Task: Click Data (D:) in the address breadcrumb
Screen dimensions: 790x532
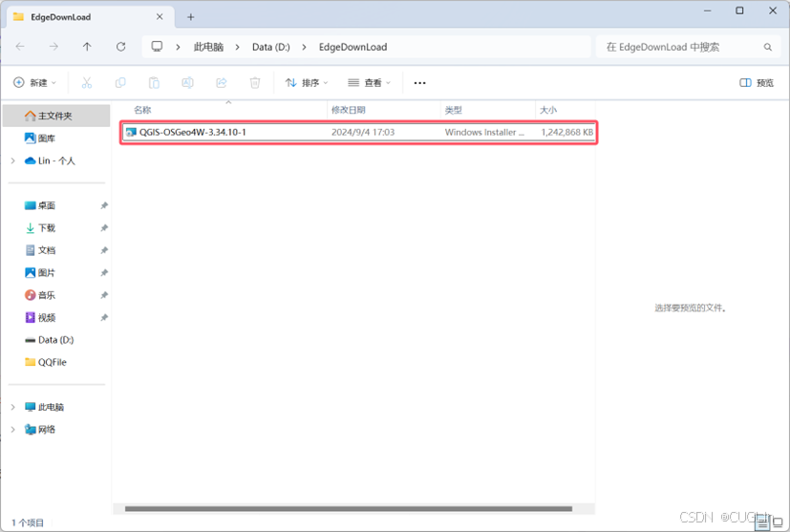Action: point(271,47)
